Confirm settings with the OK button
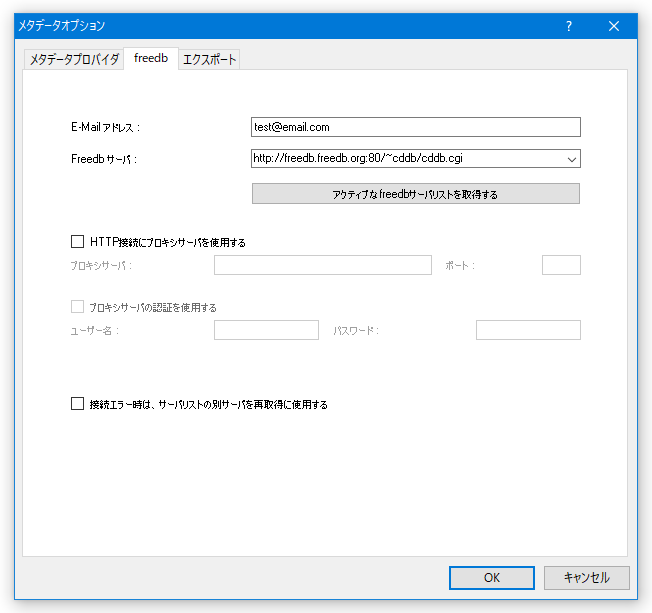652x613 pixels. coord(491,578)
